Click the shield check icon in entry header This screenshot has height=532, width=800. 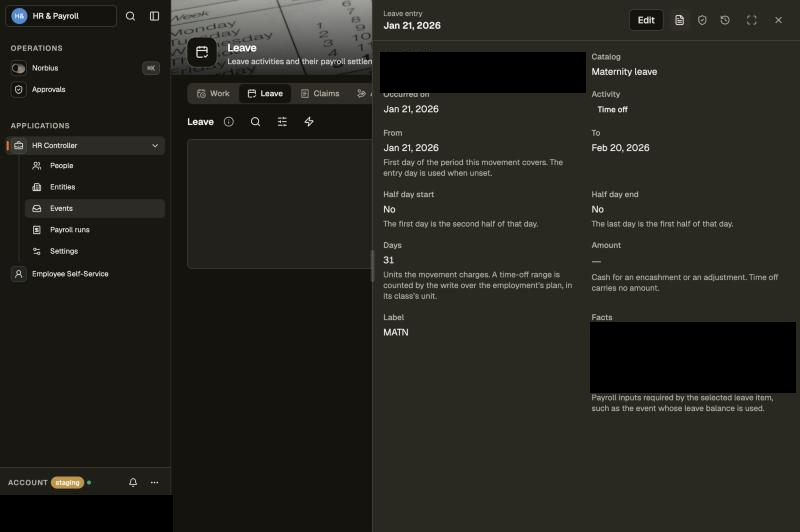[x=702, y=20]
